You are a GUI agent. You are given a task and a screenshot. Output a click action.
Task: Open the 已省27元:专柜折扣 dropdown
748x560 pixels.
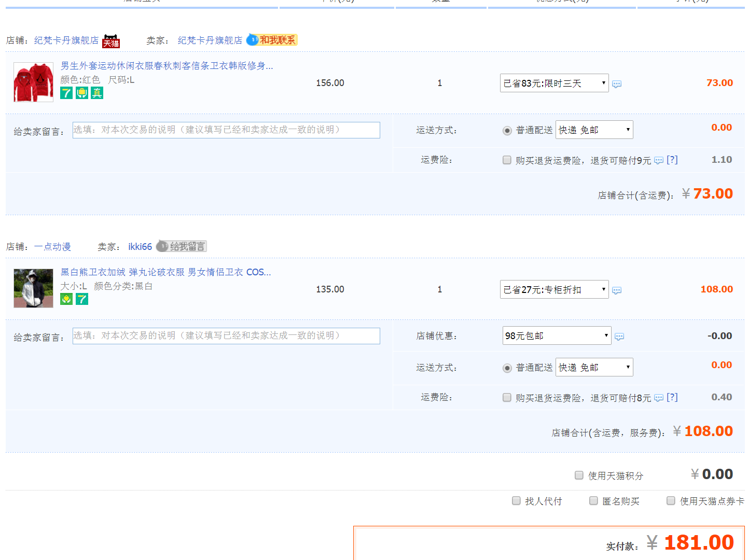click(x=554, y=289)
